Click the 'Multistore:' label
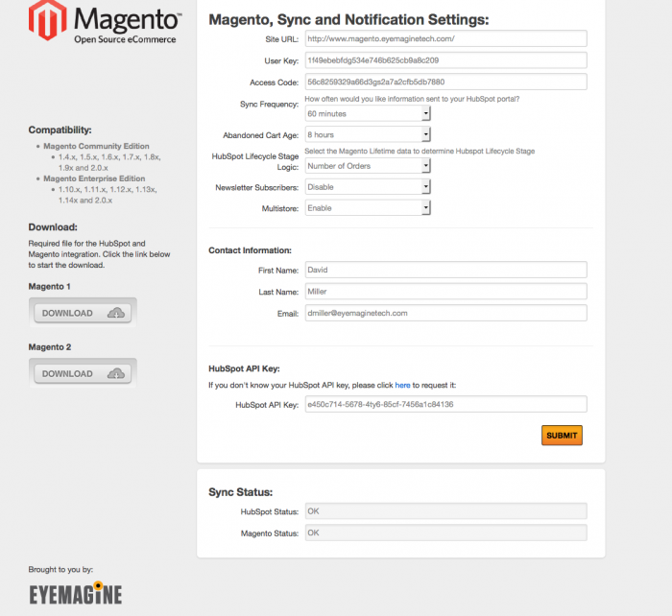This screenshot has height=616, width=672. point(280,208)
